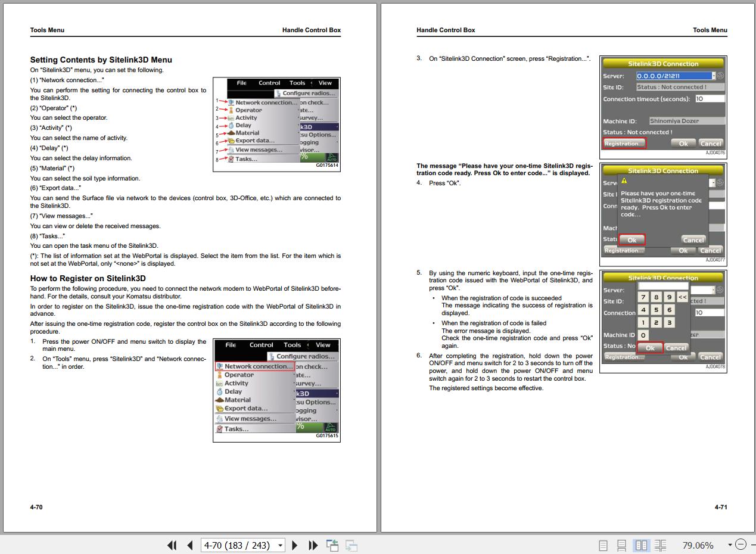The width and height of the screenshot is (756, 554).
Task: Click the text Press "Ok". in step 4
Action: click(445, 183)
